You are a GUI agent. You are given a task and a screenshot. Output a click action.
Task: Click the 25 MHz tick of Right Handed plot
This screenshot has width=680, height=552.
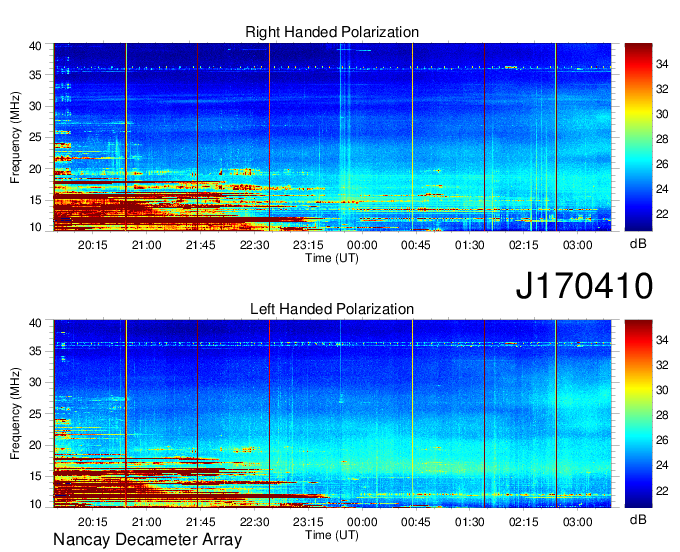[x=35, y=137]
